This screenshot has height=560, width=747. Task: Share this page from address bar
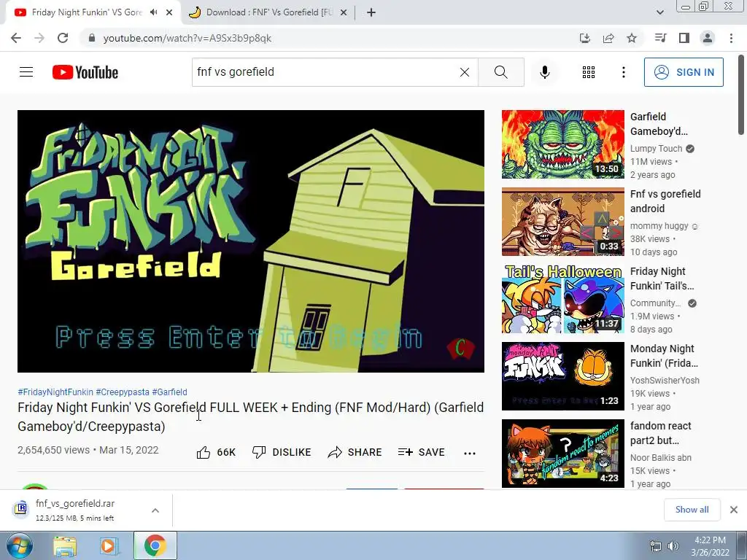608,38
